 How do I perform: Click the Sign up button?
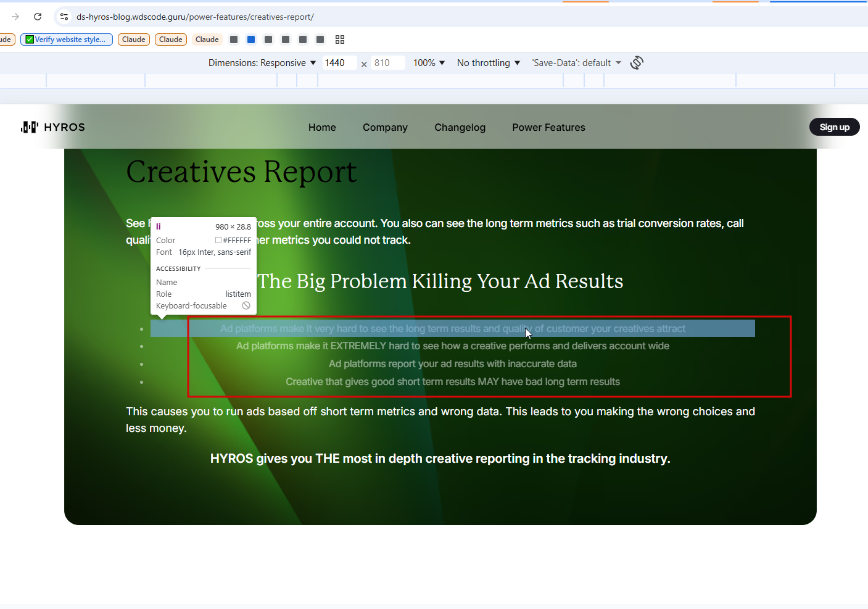(x=834, y=127)
